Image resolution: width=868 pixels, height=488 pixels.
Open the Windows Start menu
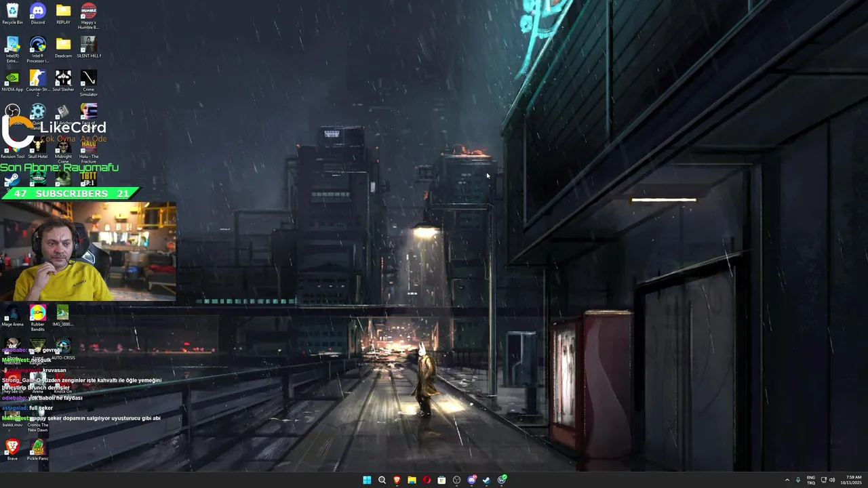click(x=367, y=480)
